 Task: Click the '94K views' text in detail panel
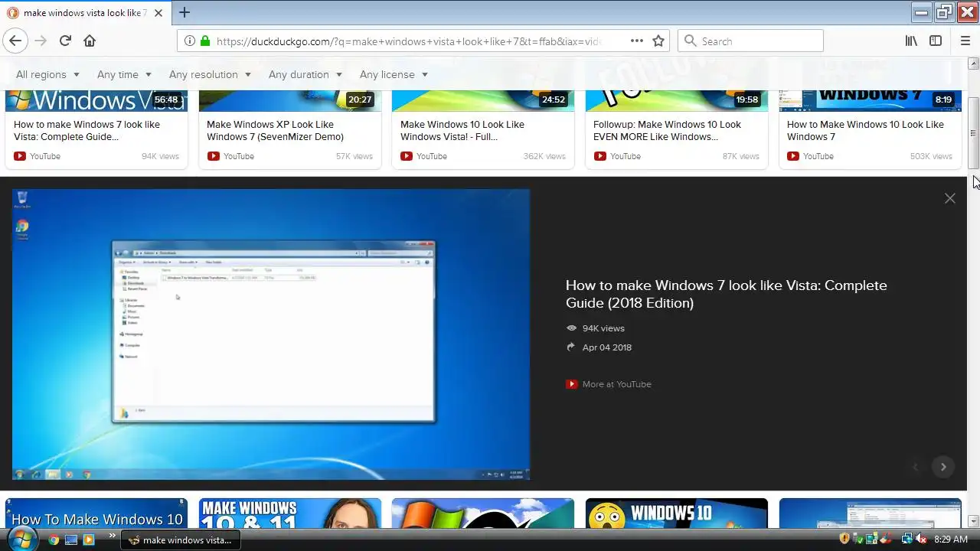click(603, 328)
